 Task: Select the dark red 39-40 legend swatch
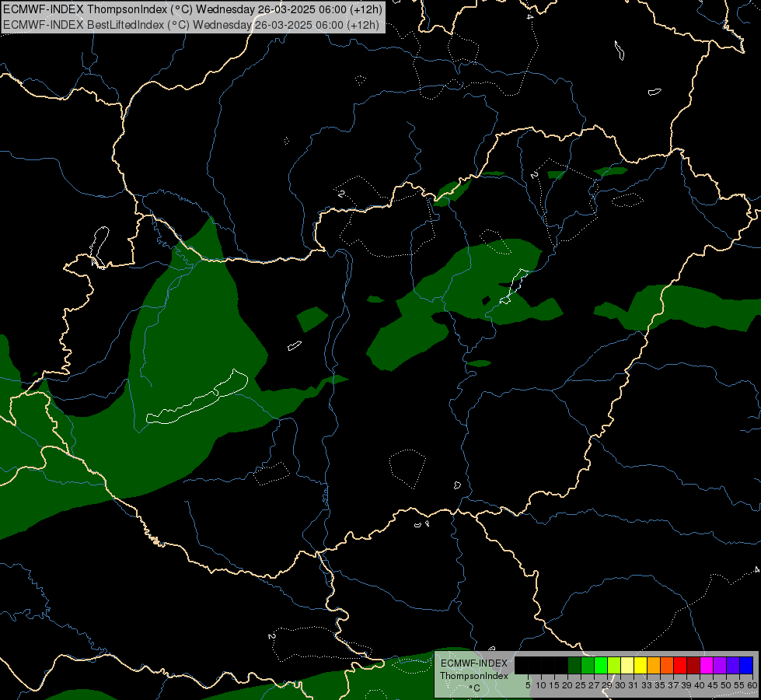pos(693,665)
